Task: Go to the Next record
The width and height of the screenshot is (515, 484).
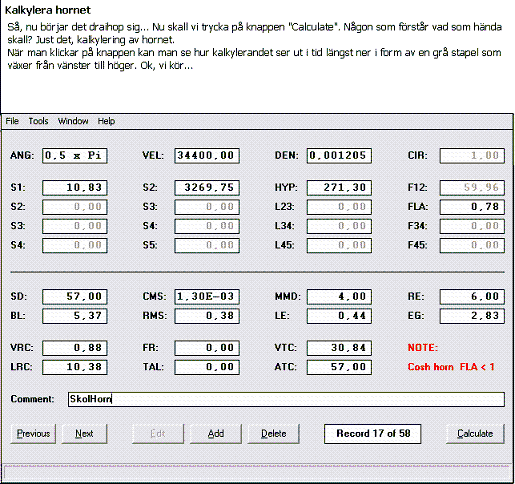Action: pyautogui.click(x=84, y=434)
